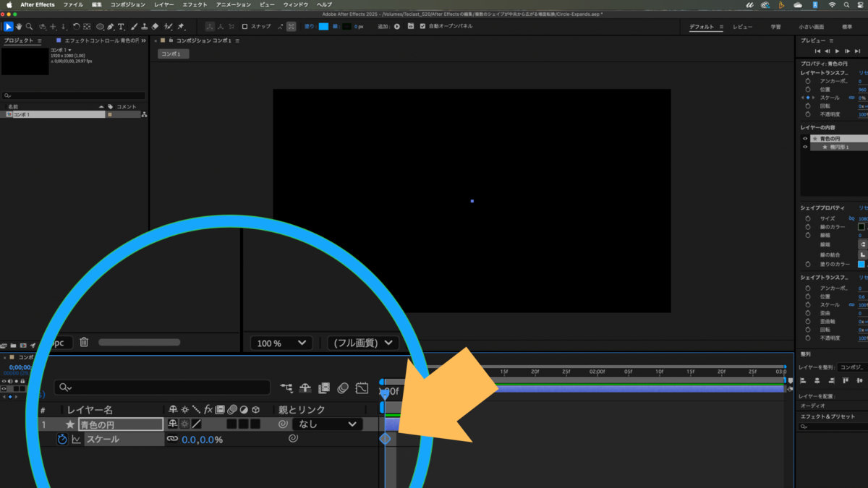Open the アニメーション menu

click(x=234, y=5)
